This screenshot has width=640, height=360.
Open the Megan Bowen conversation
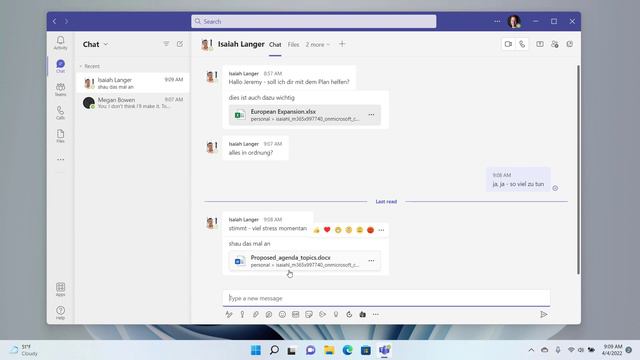133,102
